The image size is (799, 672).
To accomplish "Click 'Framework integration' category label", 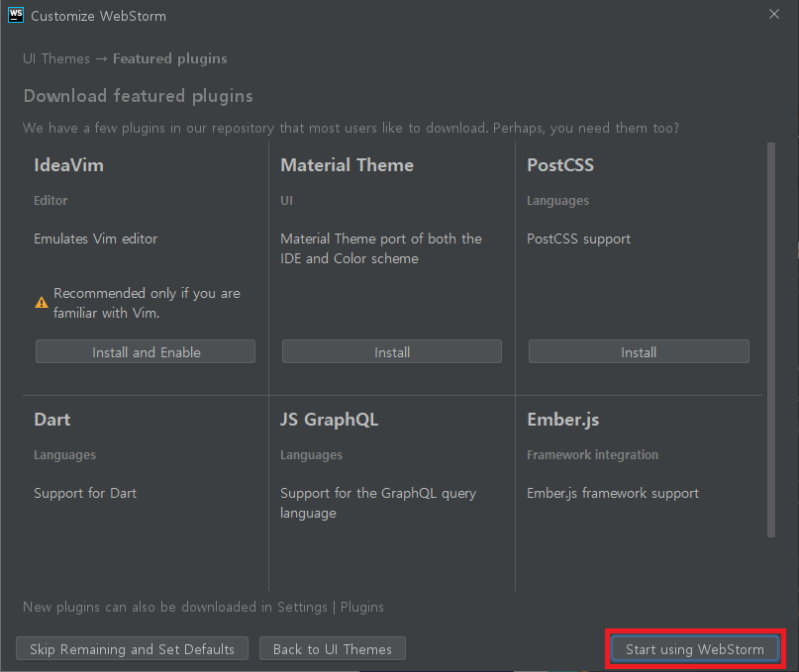I will (x=593, y=454).
